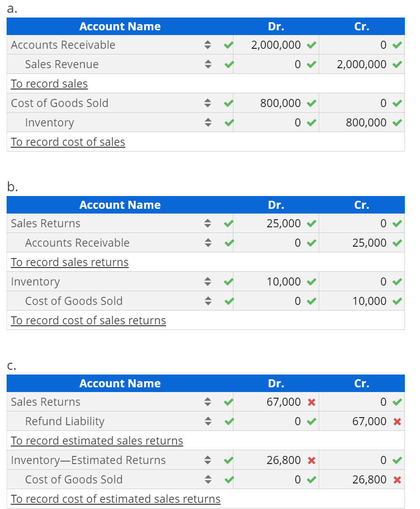
Task: Click green check beside Inventory—Estimated Returns account name
Action: coord(229,460)
